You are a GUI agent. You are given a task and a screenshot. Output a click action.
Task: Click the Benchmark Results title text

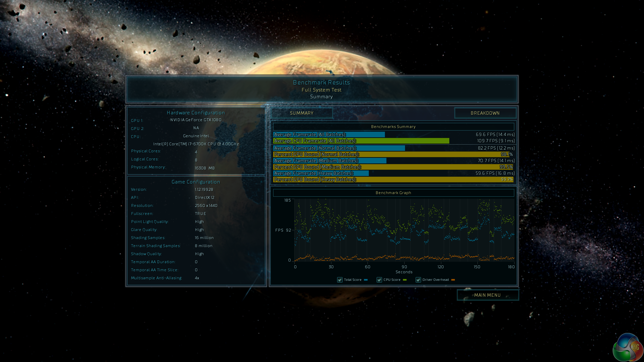pos(321,82)
